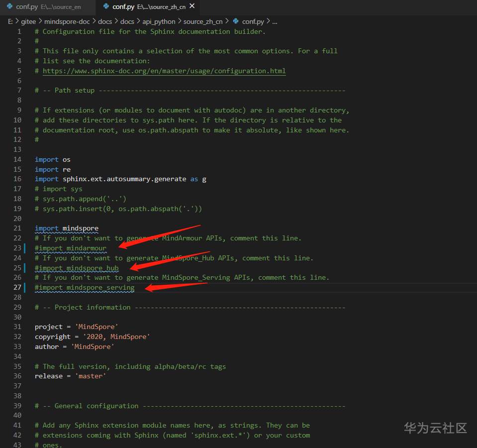
Task: Expand the breadcrumb ellipsis symbols
Action: pyautogui.click(x=275, y=22)
